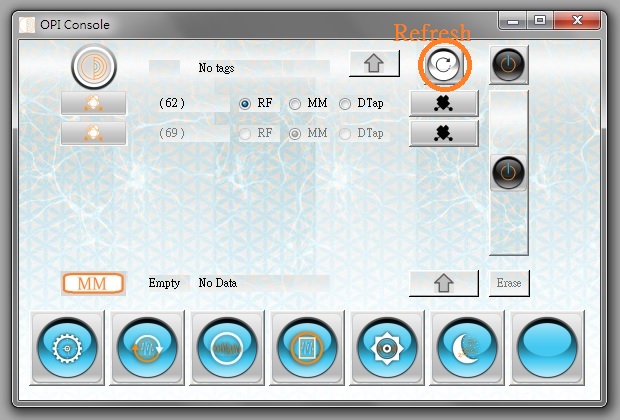Select RF radio on row (62)
Viewport: 620px width, 420px height.
pyautogui.click(x=245, y=104)
